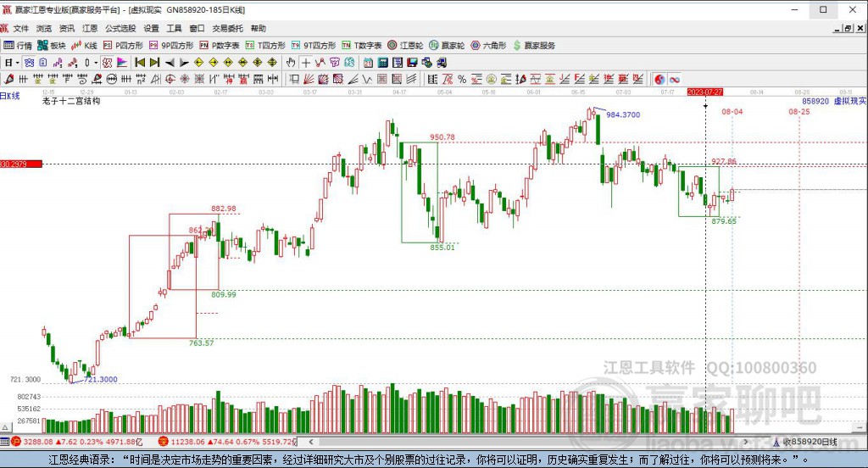Screen dimensions: 868x468
Task: Click the 855.01 support label
Action: point(442,247)
